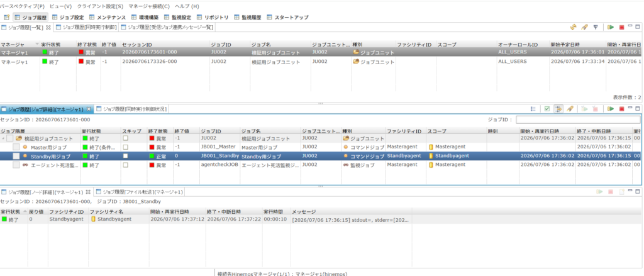644x276 pixels.
Task: Open the ヘルプ (H) menu
Action: (187, 6)
